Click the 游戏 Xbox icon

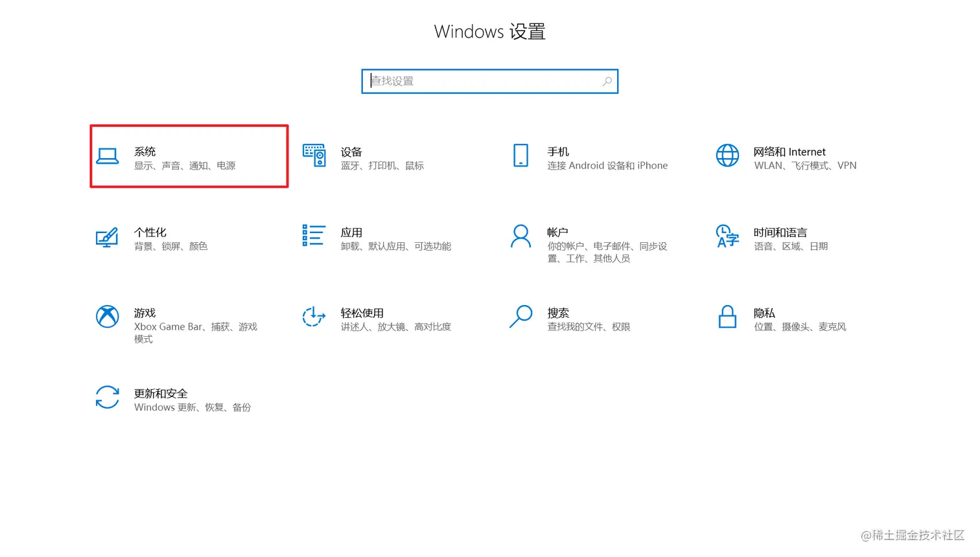108,317
